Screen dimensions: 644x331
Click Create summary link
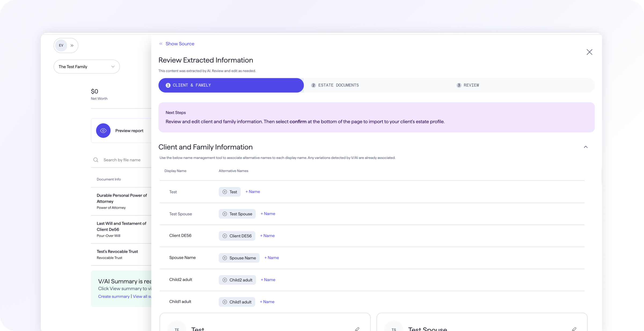coord(114,296)
